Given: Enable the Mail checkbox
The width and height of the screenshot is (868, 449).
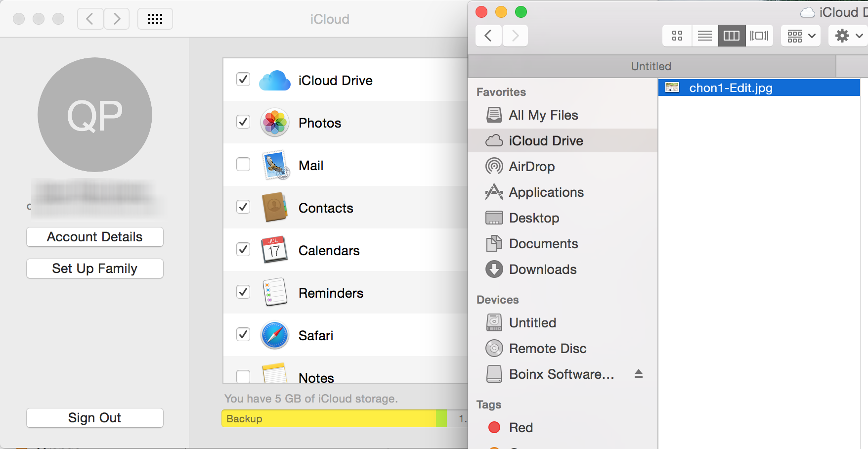Looking at the screenshot, I should click(x=243, y=164).
